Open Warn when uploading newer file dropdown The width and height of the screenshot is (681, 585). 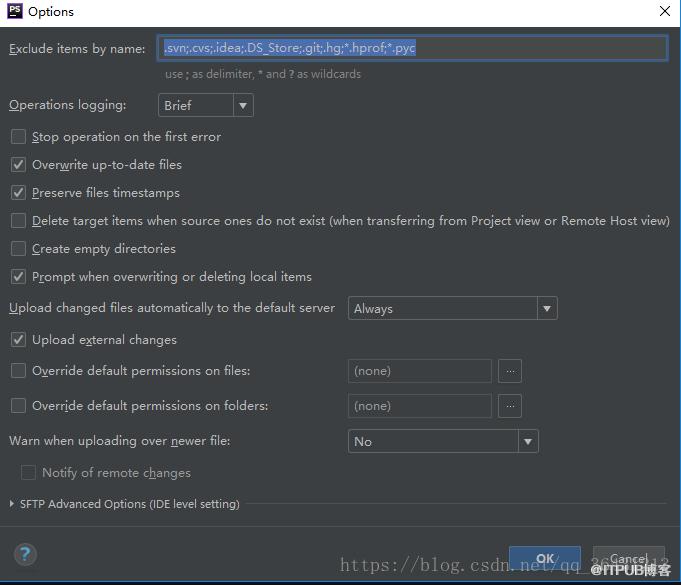(x=443, y=441)
